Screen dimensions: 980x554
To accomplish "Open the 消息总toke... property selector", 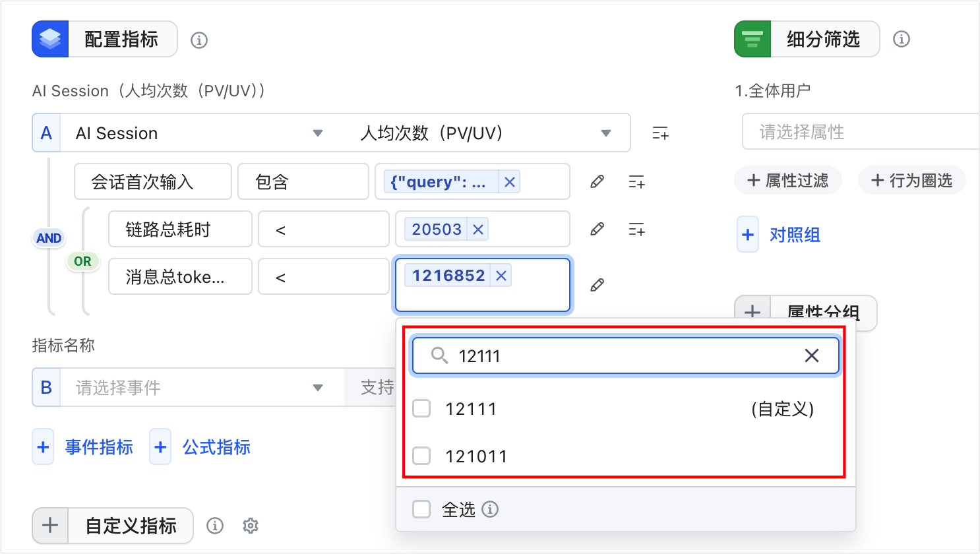I will click(180, 276).
